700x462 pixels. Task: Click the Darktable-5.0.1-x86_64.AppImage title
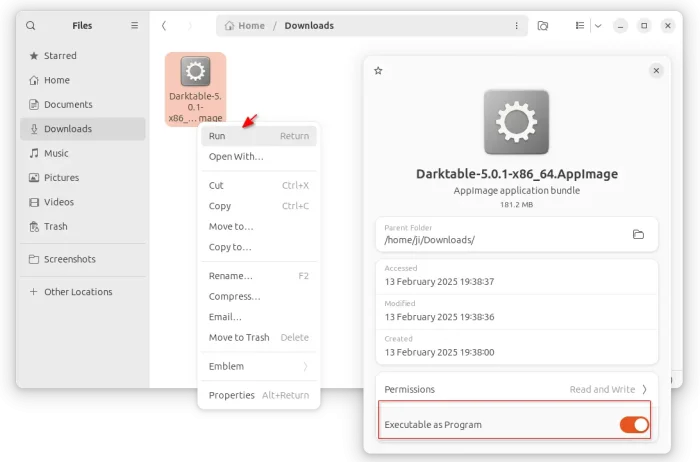click(x=517, y=174)
